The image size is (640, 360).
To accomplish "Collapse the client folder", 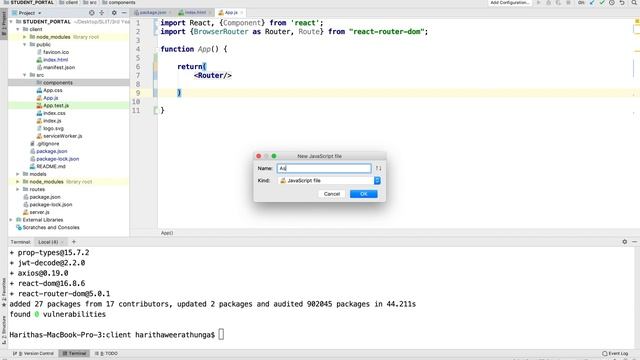I will coord(18,29).
